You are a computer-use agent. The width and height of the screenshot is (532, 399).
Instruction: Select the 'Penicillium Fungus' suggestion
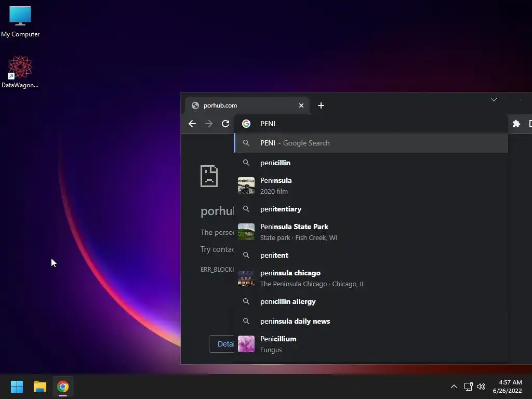pos(371,344)
